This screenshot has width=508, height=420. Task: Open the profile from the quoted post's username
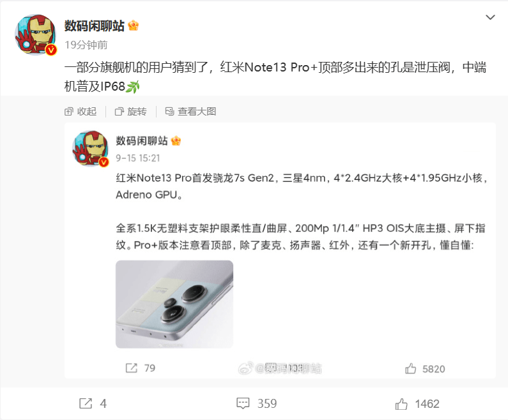142,141
